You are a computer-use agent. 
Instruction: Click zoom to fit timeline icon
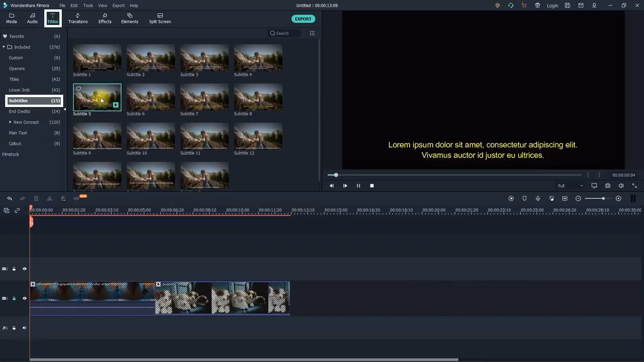(565, 198)
